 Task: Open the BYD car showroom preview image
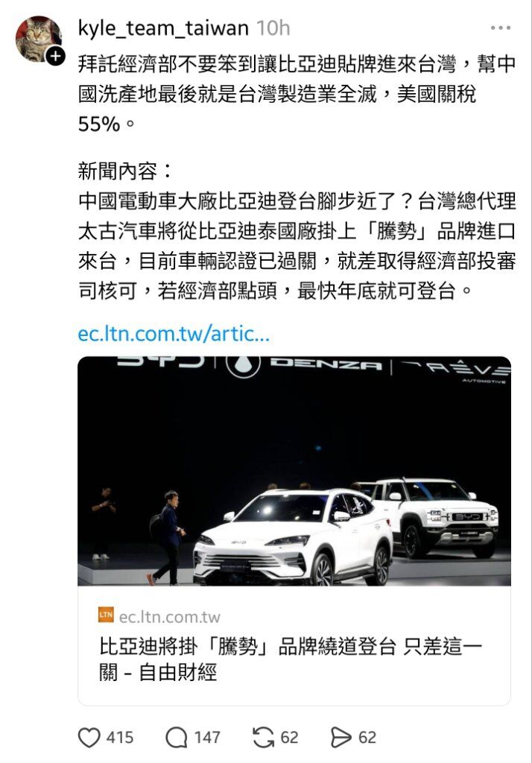[294, 471]
